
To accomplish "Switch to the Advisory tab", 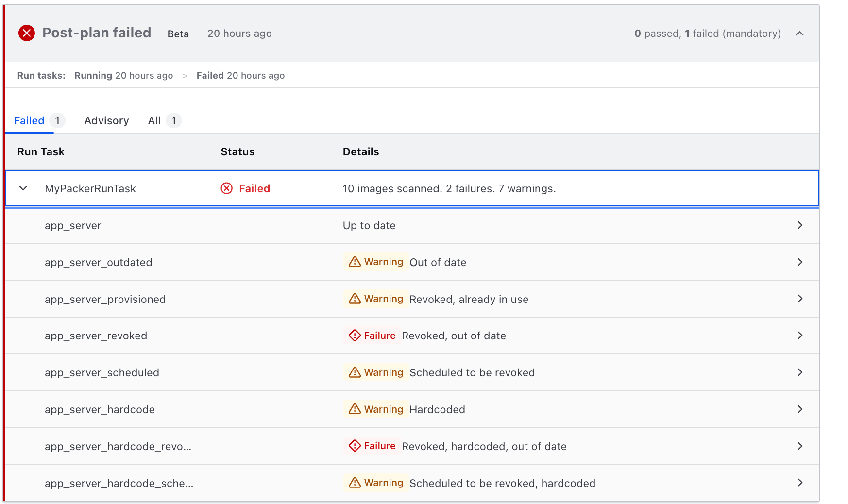I will (106, 120).
